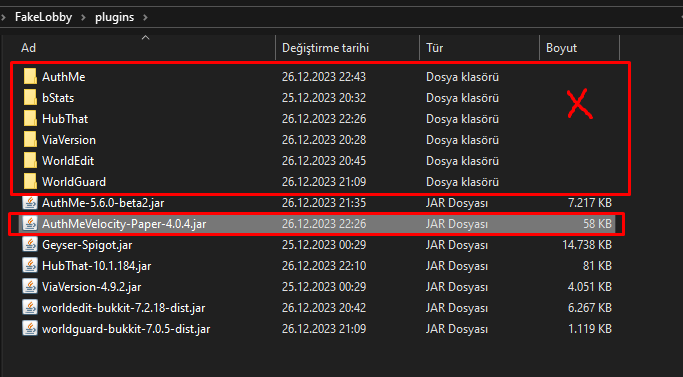Select the WorldEdit folder name

coord(68,161)
